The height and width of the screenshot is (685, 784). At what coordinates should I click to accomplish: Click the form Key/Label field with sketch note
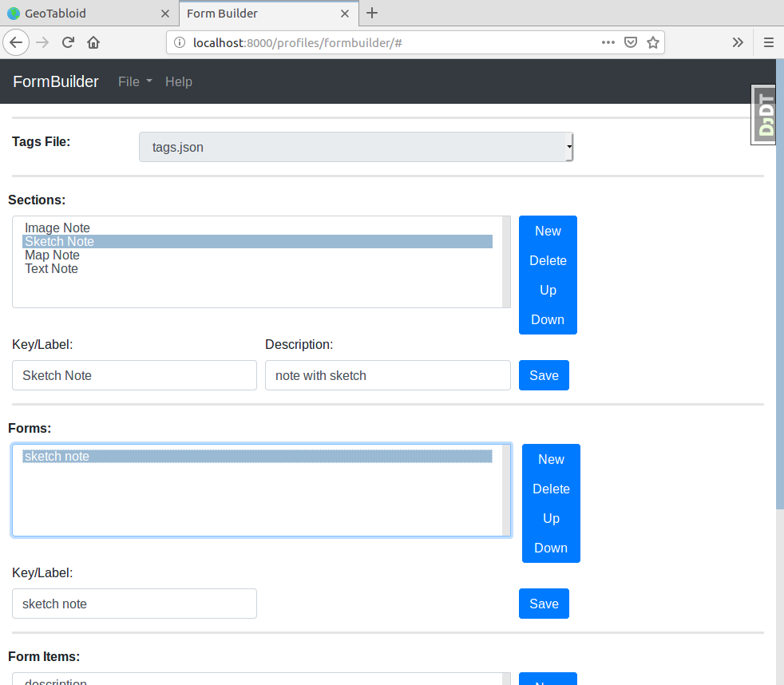click(134, 604)
